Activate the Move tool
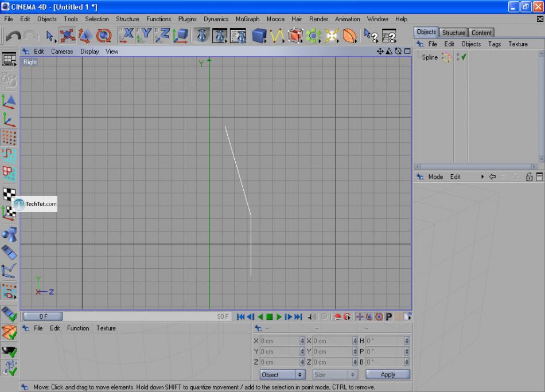Image resolution: width=545 pixels, height=392 pixels. coord(67,36)
